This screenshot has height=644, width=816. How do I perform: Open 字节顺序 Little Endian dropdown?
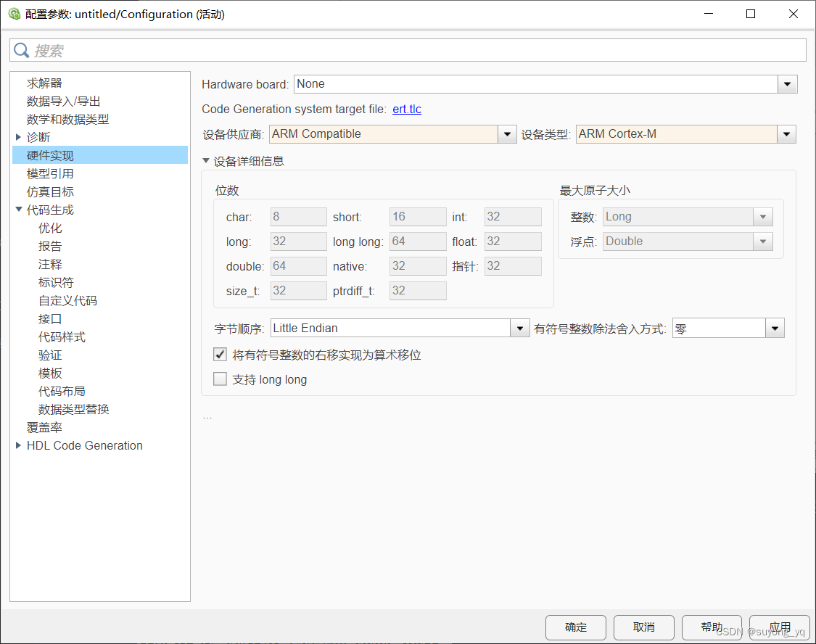(519, 329)
